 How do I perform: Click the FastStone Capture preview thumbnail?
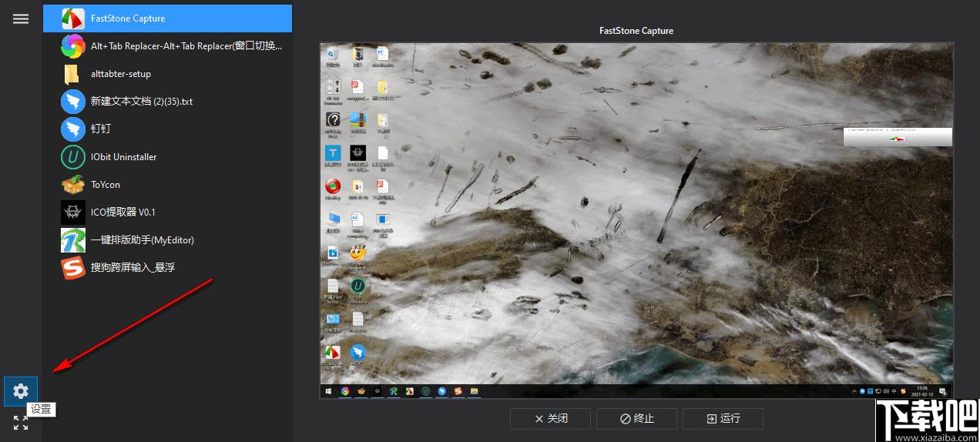pos(636,220)
